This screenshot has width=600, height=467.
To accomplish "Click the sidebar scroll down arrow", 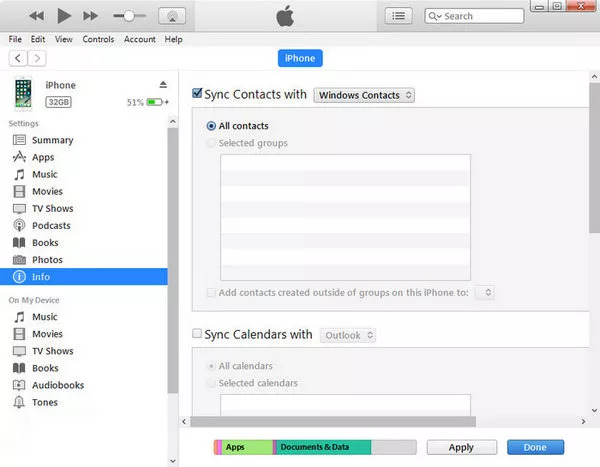I will (x=173, y=461).
